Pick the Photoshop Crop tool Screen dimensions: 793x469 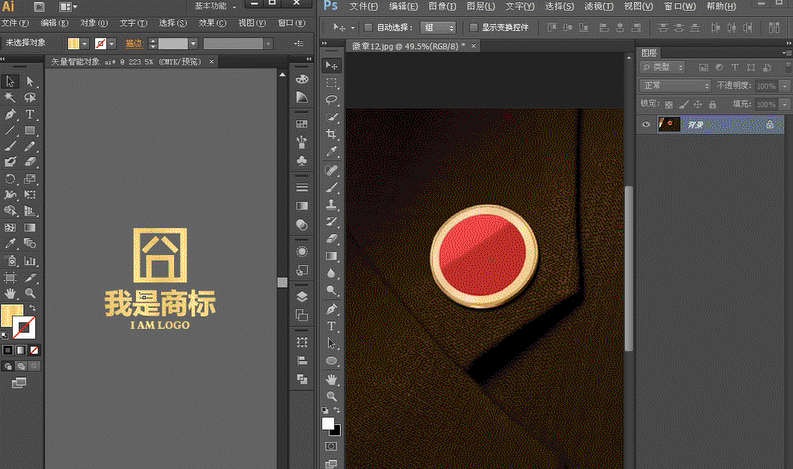coord(331,134)
